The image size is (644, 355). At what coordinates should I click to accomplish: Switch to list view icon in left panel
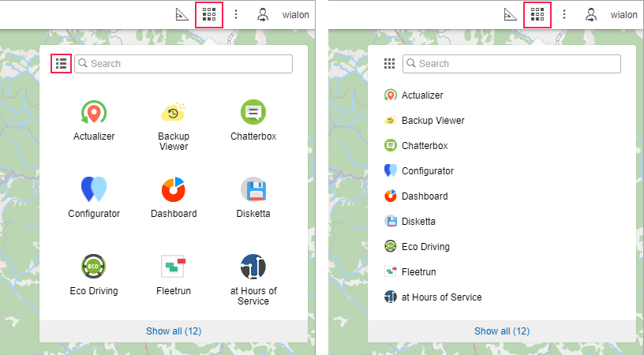(x=62, y=64)
